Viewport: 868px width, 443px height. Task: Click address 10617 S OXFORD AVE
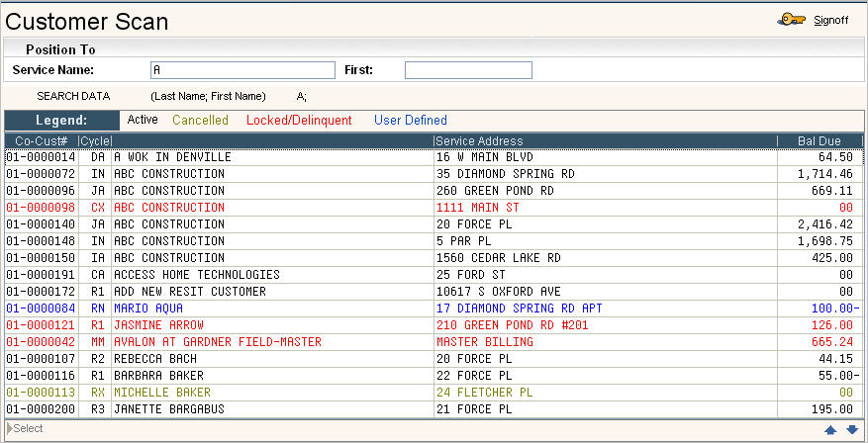click(499, 292)
